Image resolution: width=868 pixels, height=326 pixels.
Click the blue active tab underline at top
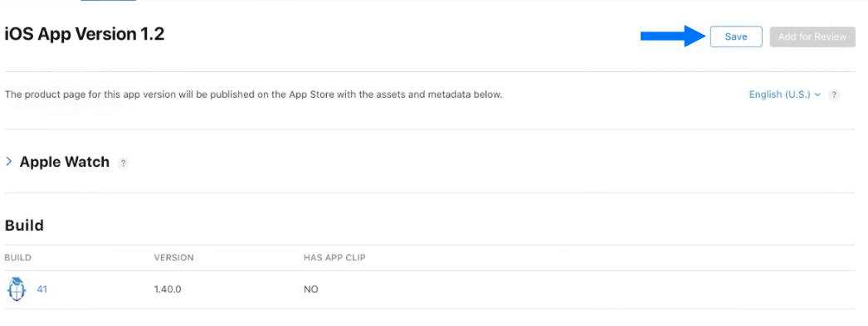point(108,1)
